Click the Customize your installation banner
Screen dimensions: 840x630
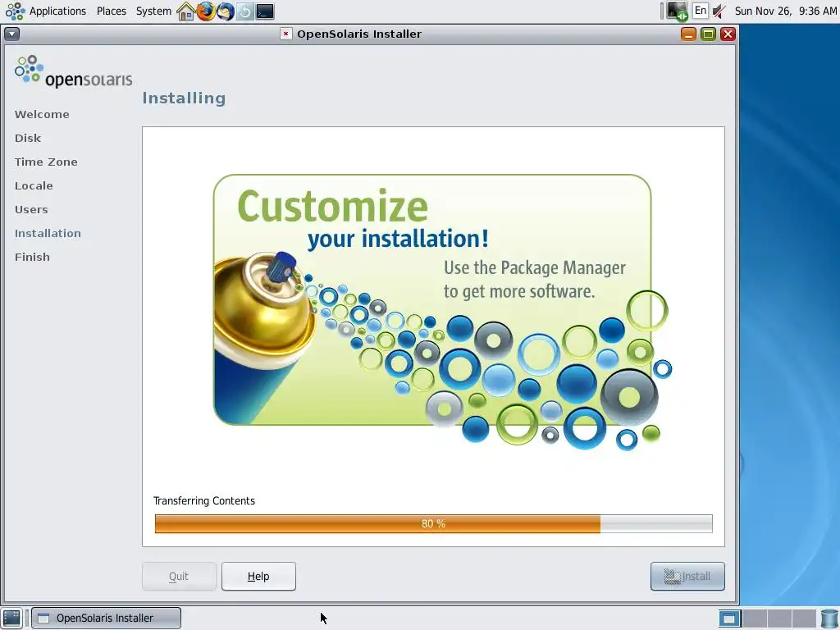point(442,313)
